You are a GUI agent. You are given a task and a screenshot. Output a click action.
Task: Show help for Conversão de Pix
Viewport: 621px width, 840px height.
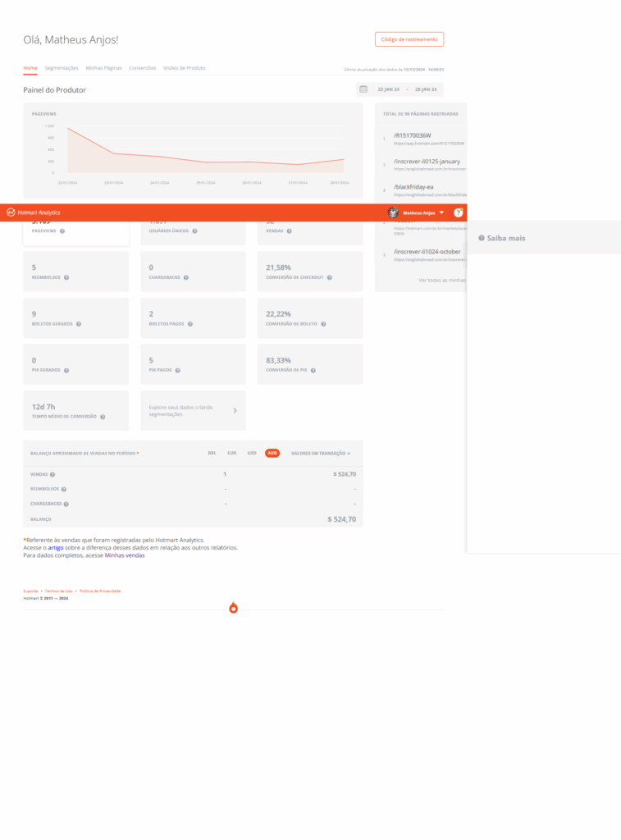(x=313, y=370)
